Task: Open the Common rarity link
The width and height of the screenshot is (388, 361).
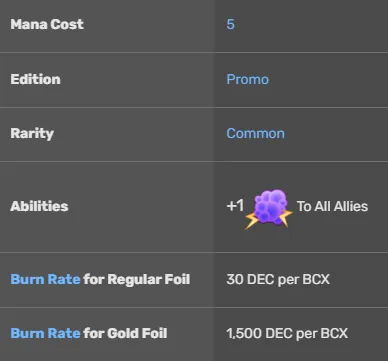Action: (255, 134)
